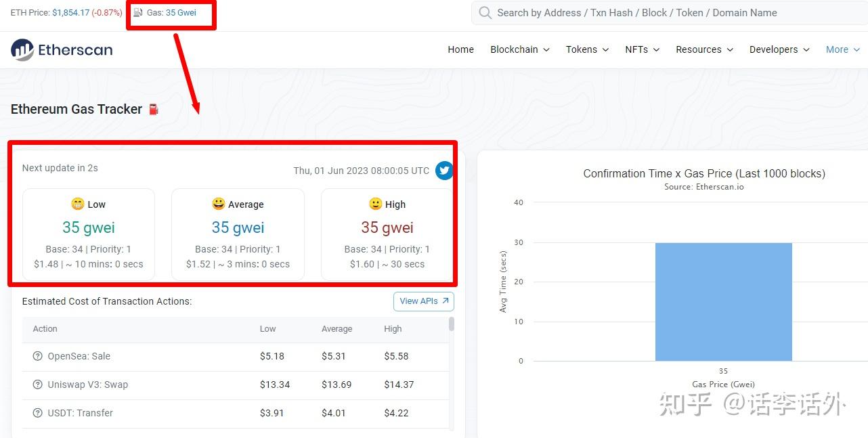The width and height of the screenshot is (868, 438).
Task: Click help icon next to USDT: Transfer
Action: (x=38, y=413)
